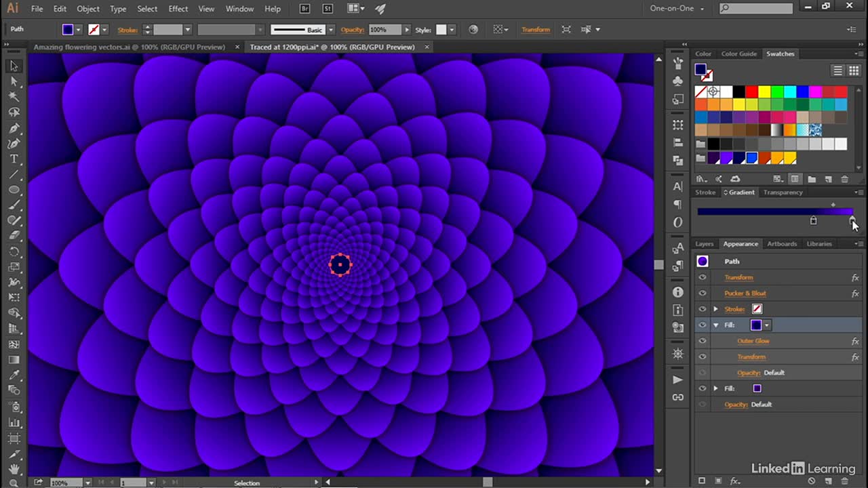
Task: Open the One-on-One workspace dropdown
Action: point(678,9)
